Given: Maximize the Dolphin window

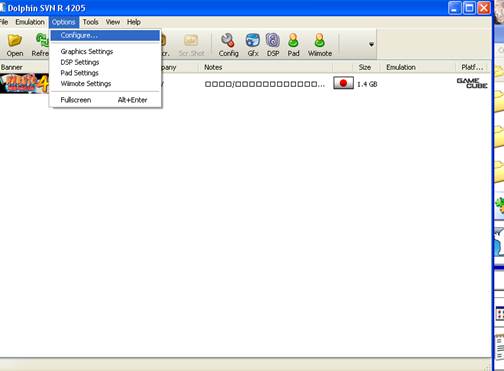Looking at the screenshot, I should [469, 8].
